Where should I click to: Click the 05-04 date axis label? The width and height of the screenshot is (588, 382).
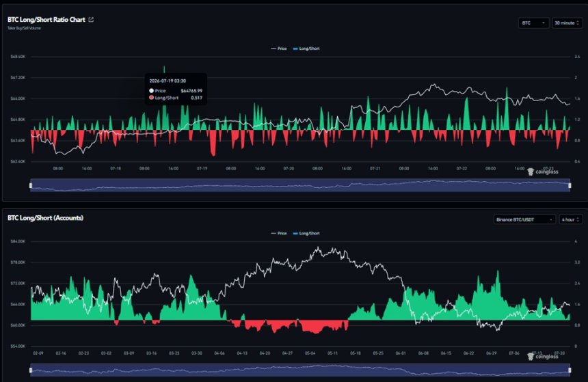310,353
